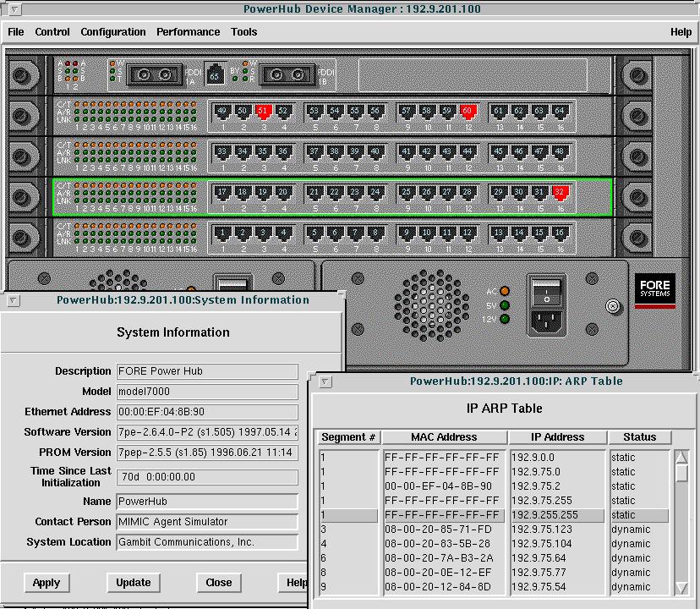Image resolution: width=700 pixels, height=609 pixels.
Task: Click the port 62 jack icon
Action: coord(519,112)
